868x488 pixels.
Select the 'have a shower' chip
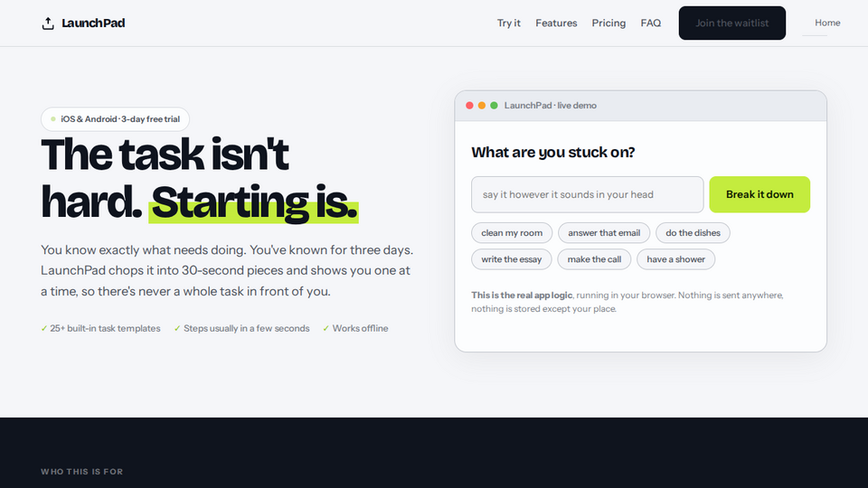(676, 259)
